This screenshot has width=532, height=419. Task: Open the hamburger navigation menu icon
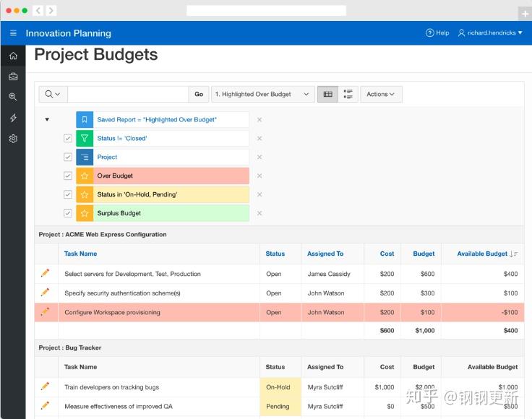(13, 33)
